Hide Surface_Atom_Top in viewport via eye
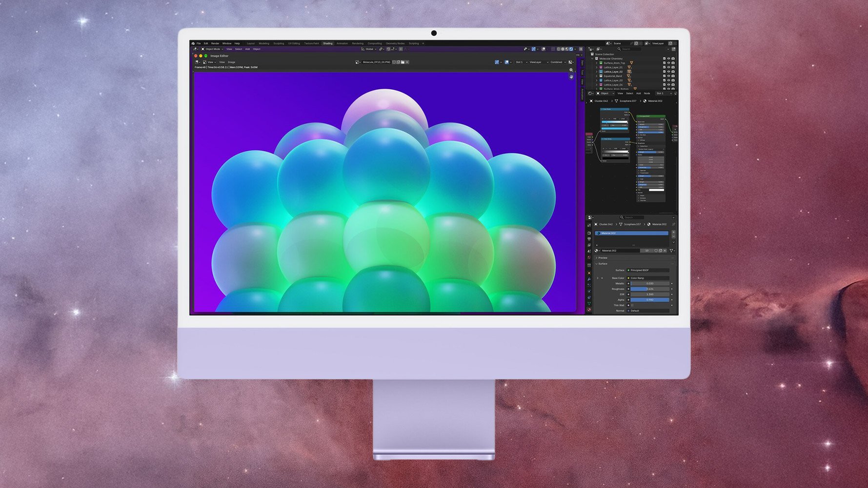This screenshot has width=868, height=488. pyautogui.click(x=668, y=63)
